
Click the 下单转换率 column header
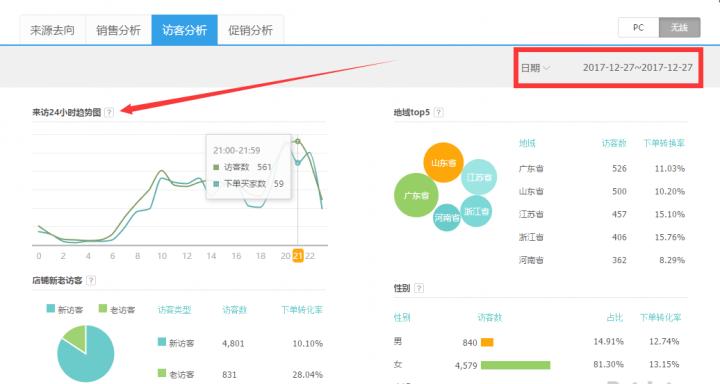coord(664,143)
